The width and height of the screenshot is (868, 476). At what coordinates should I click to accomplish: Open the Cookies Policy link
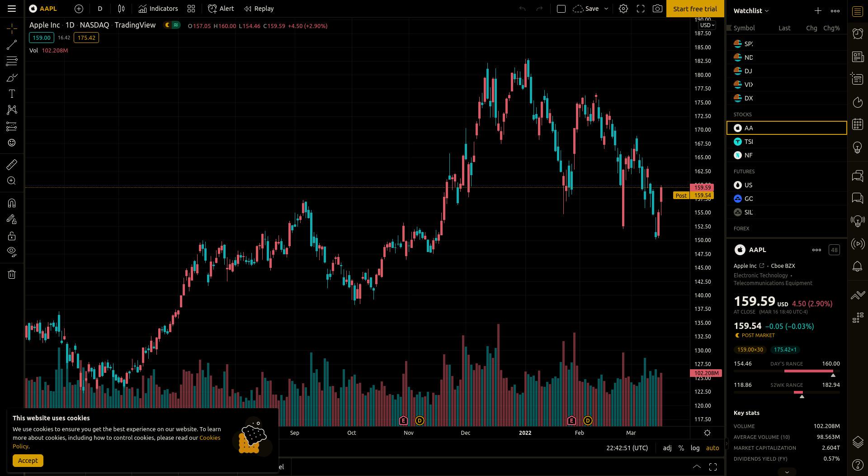pyautogui.click(x=116, y=442)
